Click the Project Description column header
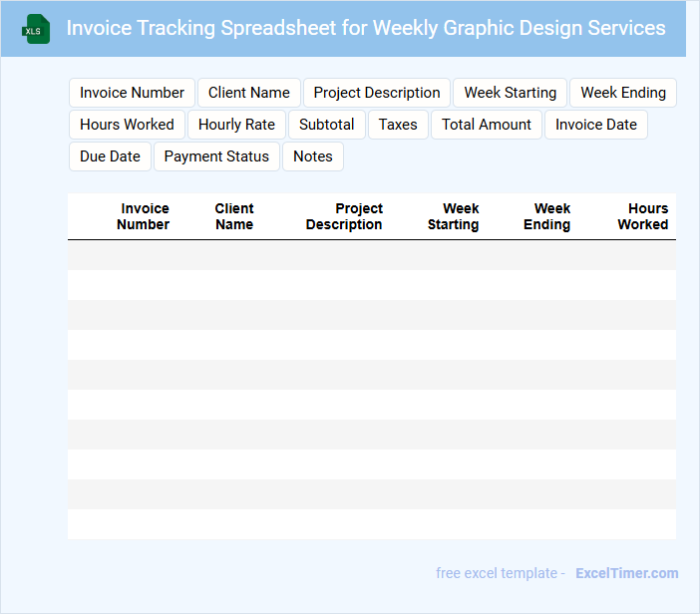Viewport: 700px width, 614px height. coord(344,216)
